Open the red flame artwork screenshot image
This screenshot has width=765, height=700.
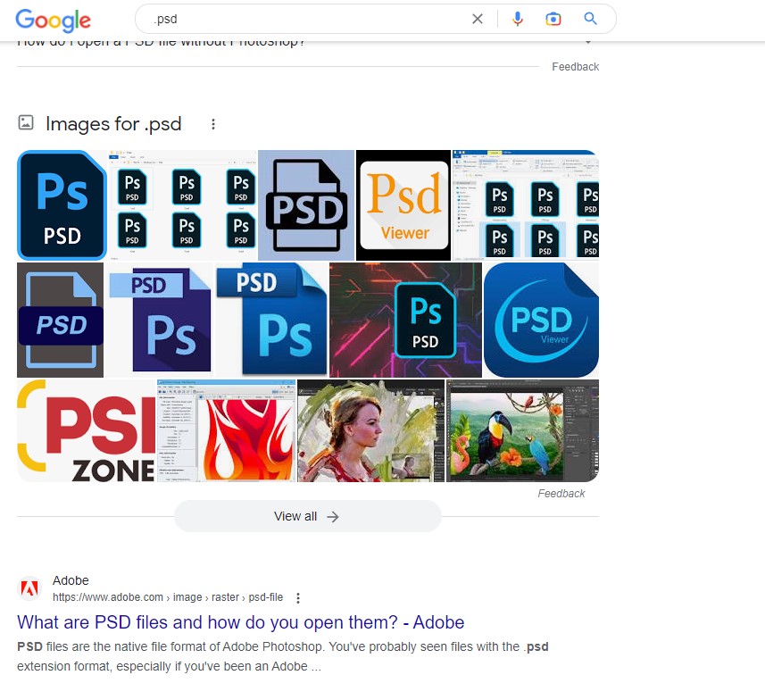click(x=226, y=430)
